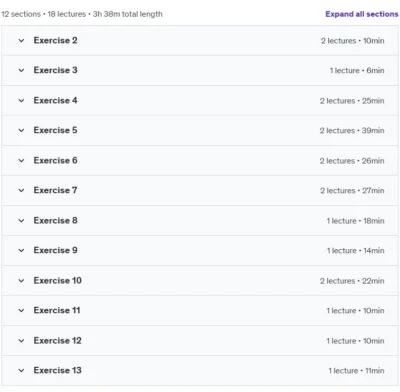Open the Exercise 5 section title

coord(55,130)
